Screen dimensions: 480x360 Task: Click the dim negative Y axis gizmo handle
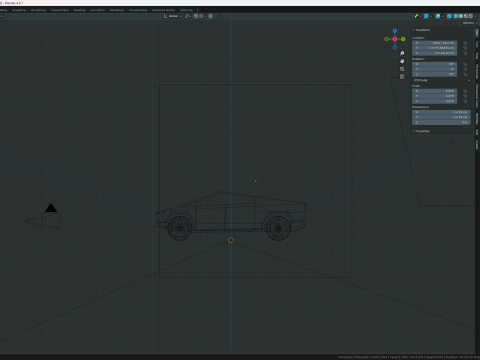click(386, 39)
